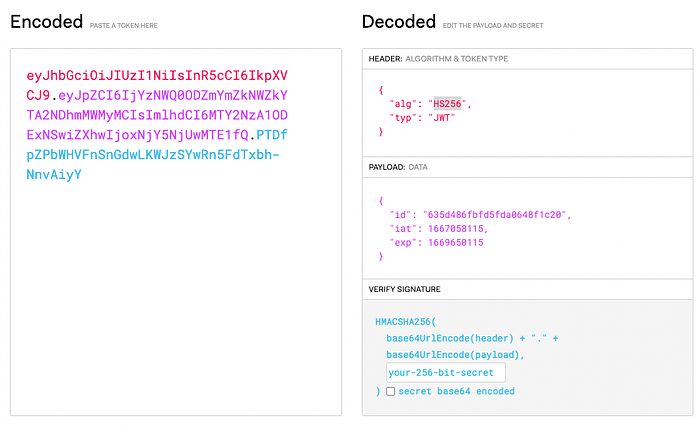
Task: Click the red CJ9 header ending
Action: click(38, 95)
